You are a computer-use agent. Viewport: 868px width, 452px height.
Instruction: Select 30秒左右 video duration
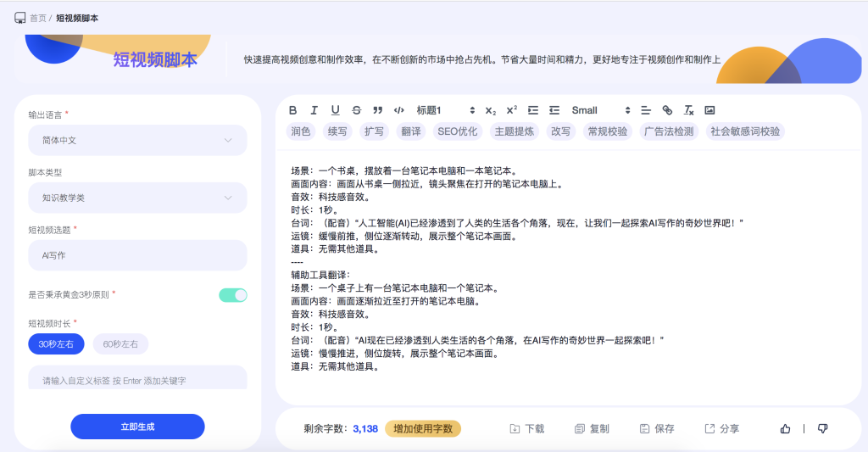pos(56,343)
